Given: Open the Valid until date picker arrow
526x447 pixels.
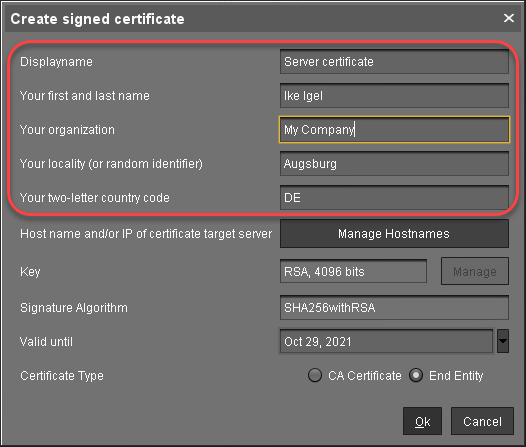Looking at the screenshot, I should coord(503,341).
